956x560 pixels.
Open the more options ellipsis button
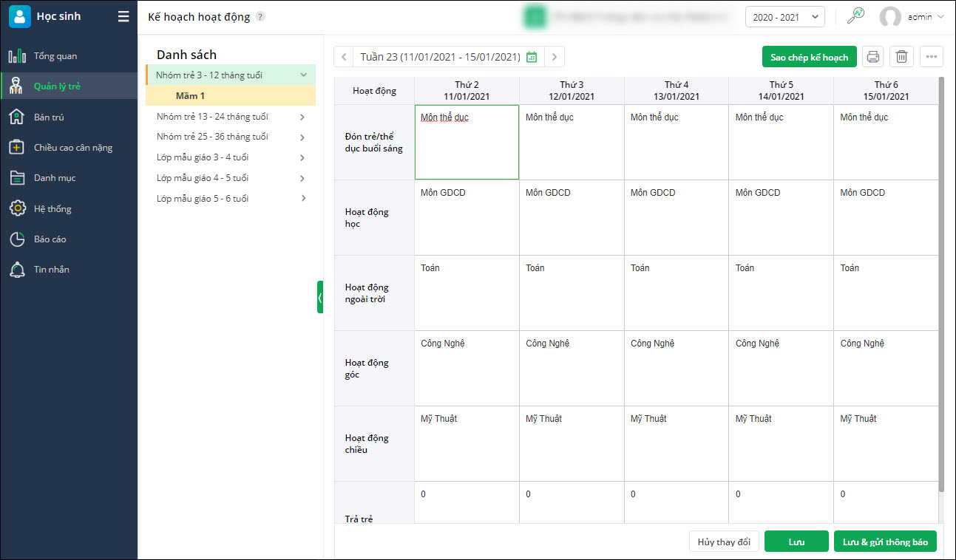tap(932, 57)
